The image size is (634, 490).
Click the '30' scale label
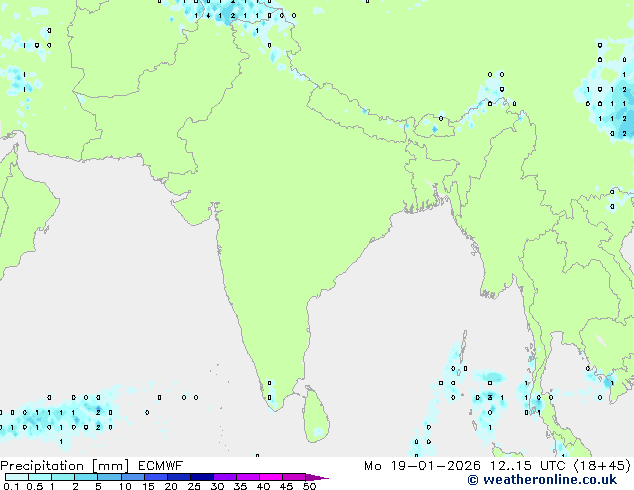[217, 486]
